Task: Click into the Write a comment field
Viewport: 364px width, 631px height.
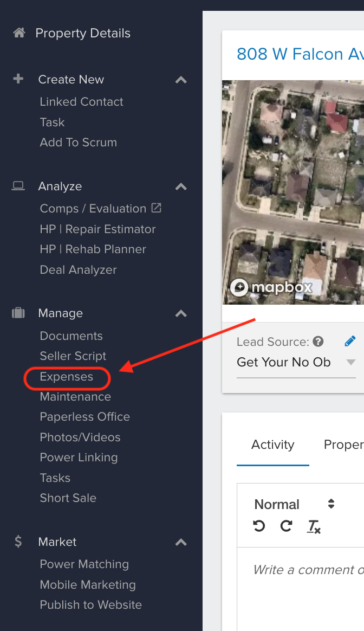Action: 308,570
